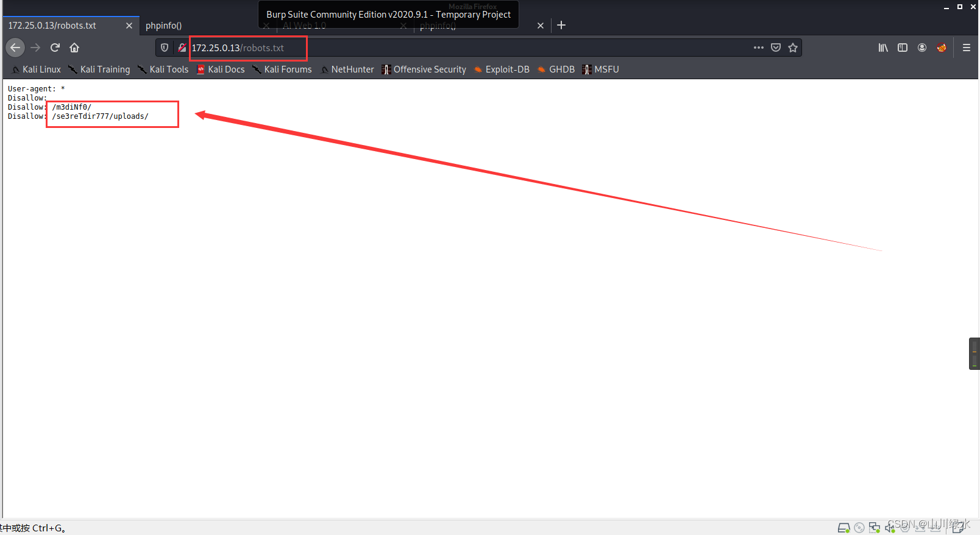The image size is (980, 535).
Task: Click the 'User-agent: *' line
Action: (36, 89)
